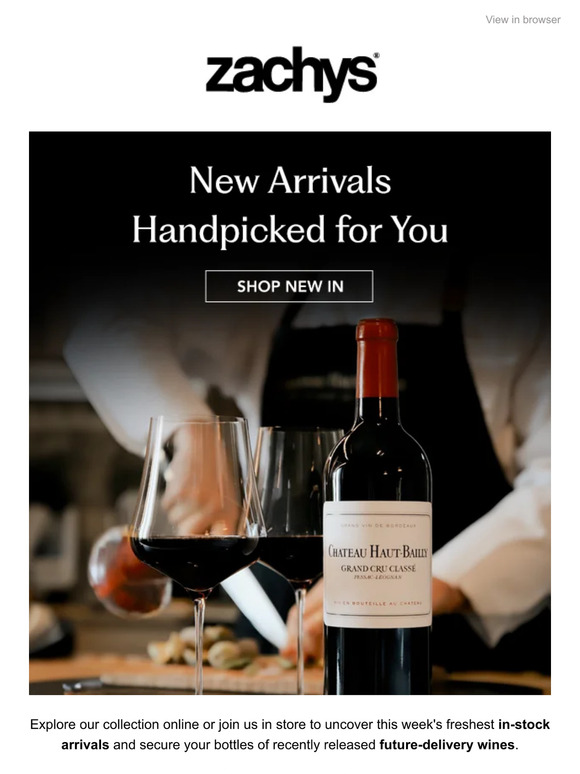This screenshot has height=774, width=580.
Task: Click the zachys logo
Action: click(x=292, y=74)
